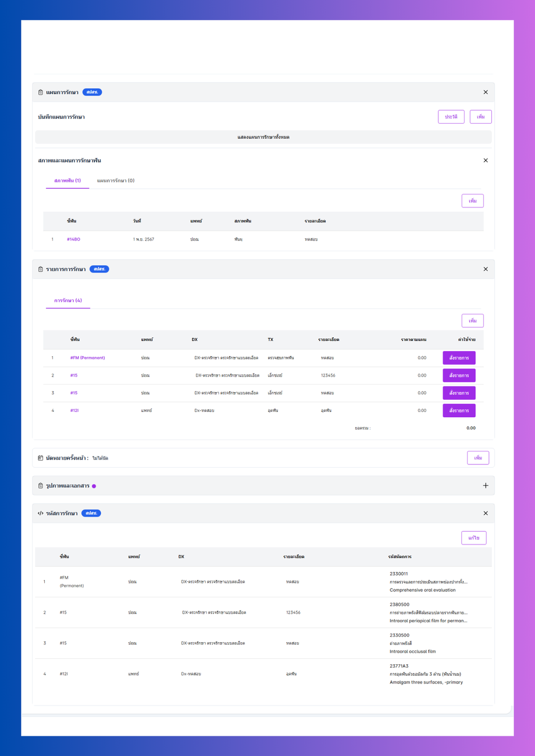Expand รูปภาพและเอกสาร with the plus icon
The height and width of the screenshot is (756, 535).
coord(486,486)
